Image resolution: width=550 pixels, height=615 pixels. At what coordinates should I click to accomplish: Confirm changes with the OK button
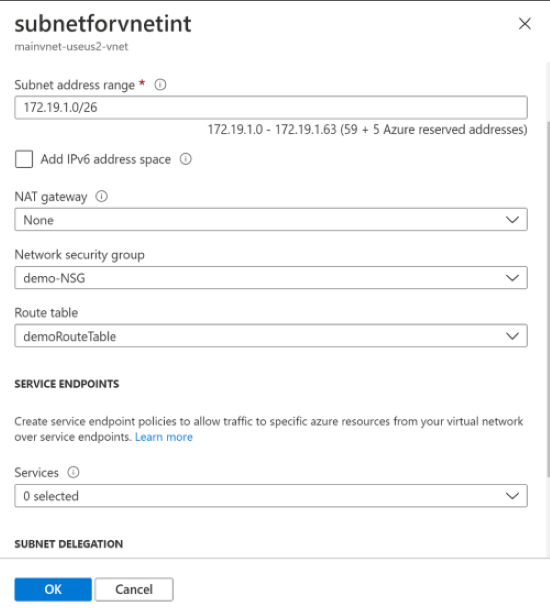53,589
